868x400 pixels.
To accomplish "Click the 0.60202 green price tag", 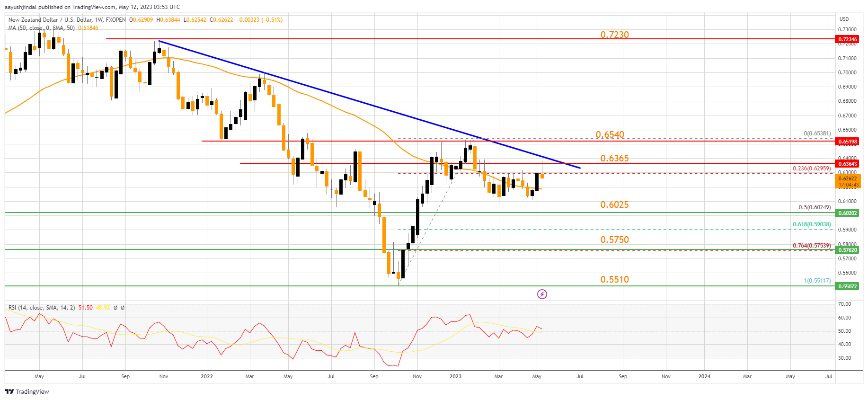I will (848, 213).
